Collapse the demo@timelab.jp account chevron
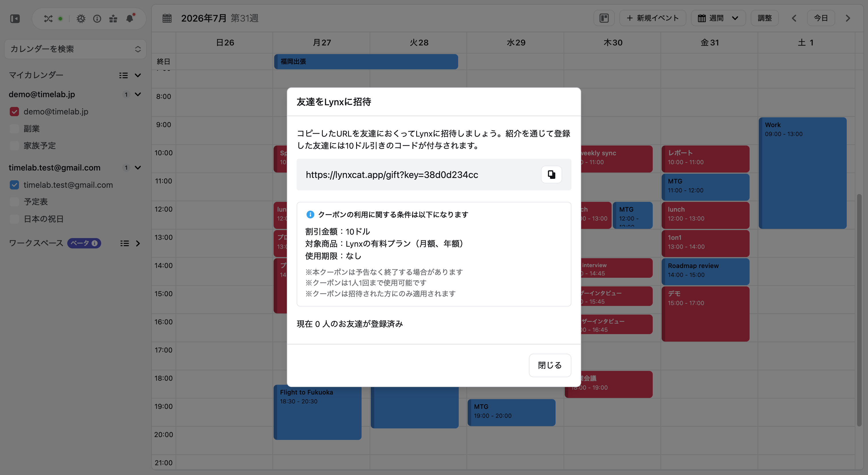 138,94
